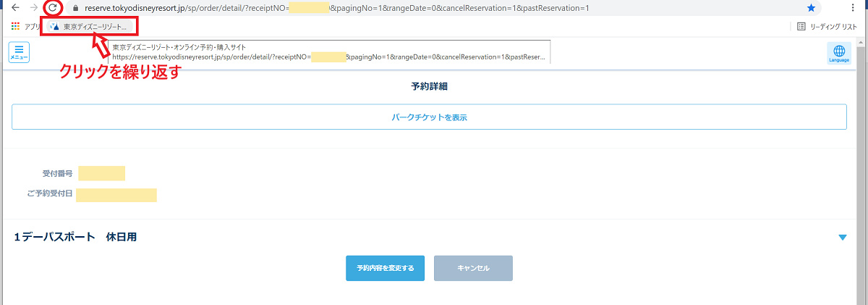Expand the 1デーパスポート section arrow
This screenshot has height=305, width=868.
(x=842, y=237)
